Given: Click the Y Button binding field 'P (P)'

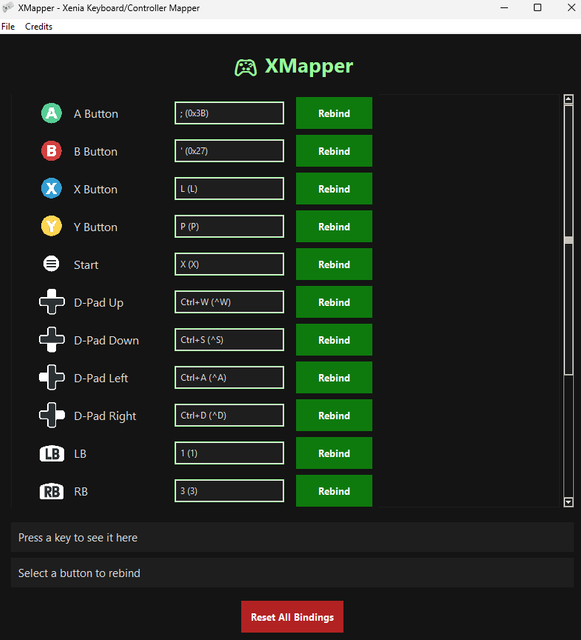Looking at the screenshot, I should point(229,227).
